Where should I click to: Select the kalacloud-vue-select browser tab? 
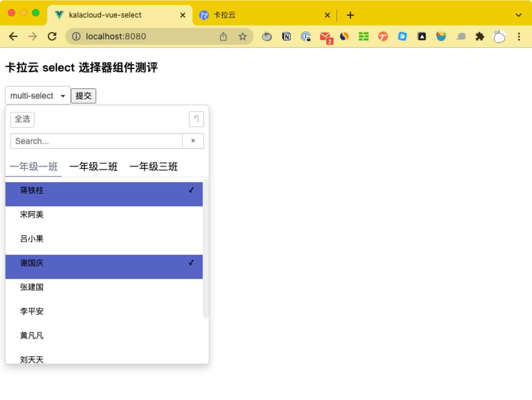(120, 15)
